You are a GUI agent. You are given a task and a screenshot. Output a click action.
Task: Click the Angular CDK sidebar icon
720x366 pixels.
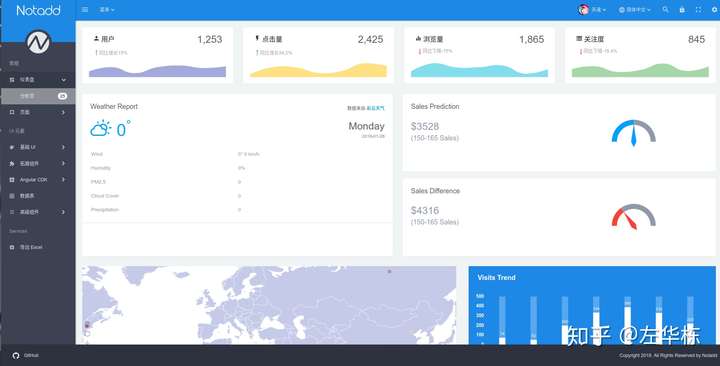[x=12, y=180]
